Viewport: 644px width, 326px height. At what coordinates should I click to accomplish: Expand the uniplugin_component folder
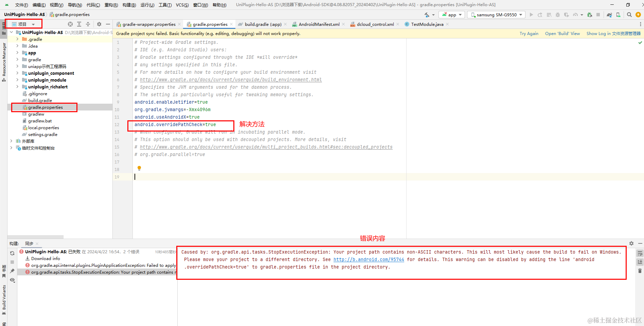click(17, 73)
